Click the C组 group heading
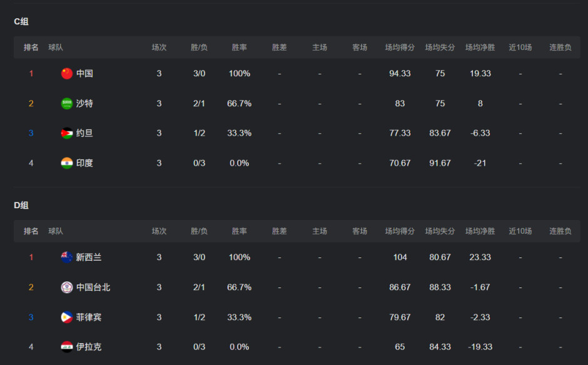 [x=21, y=21]
